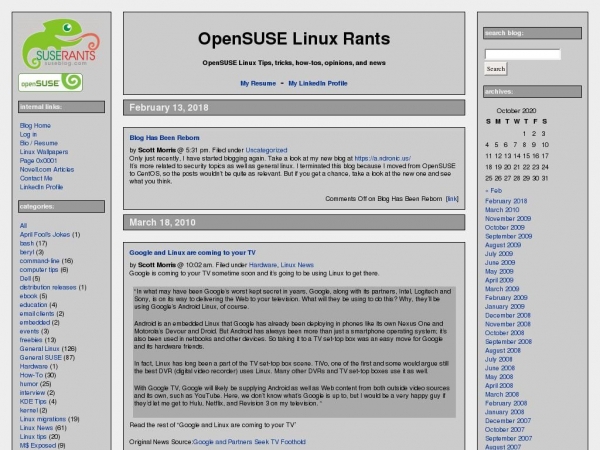Select the How-To category
Viewport: 600px width, 450px height.
[x=31, y=375]
